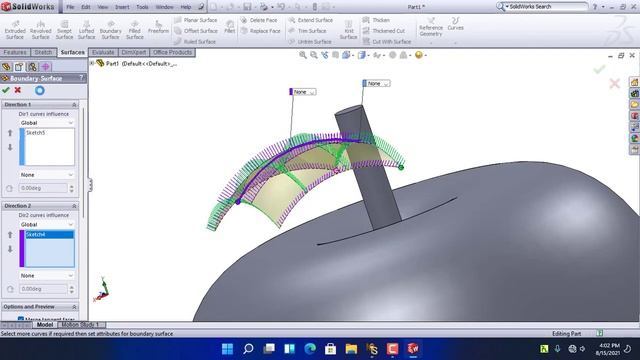Switch to the Evaluate tab

point(103,52)
